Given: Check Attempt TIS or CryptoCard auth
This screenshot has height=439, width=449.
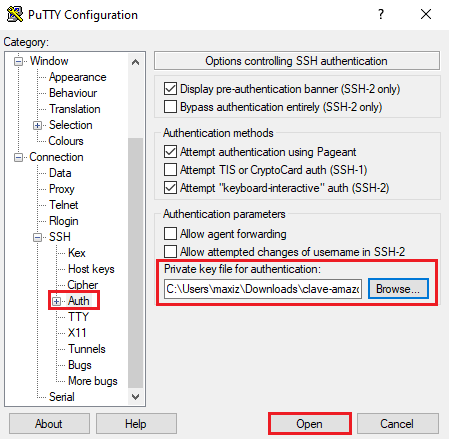Looking at the screenshot, I should [170, 170].
